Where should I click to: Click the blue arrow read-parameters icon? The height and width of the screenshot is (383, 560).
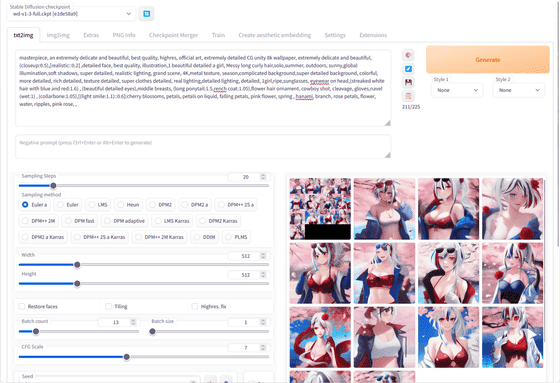click(408, 69)
